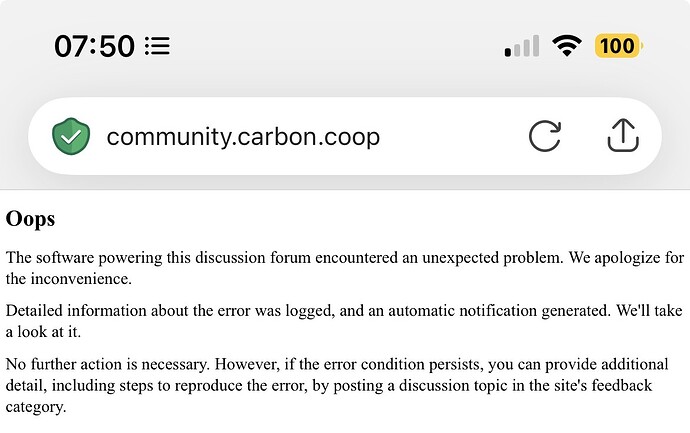
Task: Tap the words 'automatic notification generated'
Action: click(499, 311)
